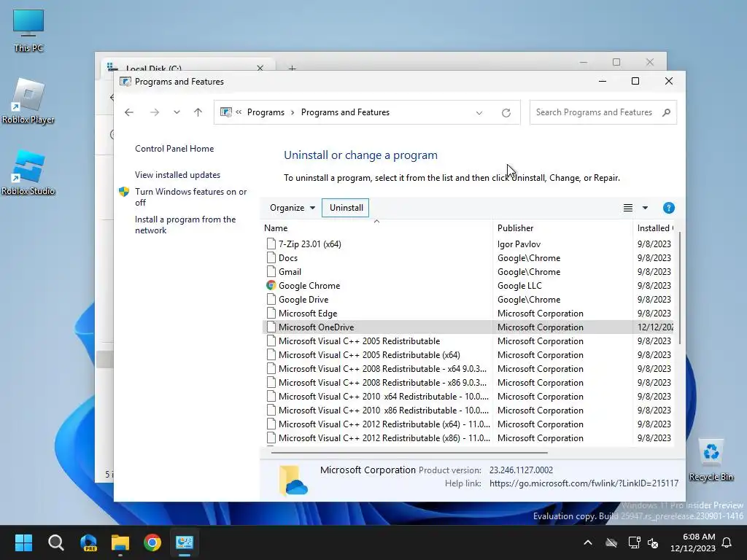The width and height of the screenshot is (747, 560).
Task: Open View installed updates link
Action: click(x=177, y=175)
